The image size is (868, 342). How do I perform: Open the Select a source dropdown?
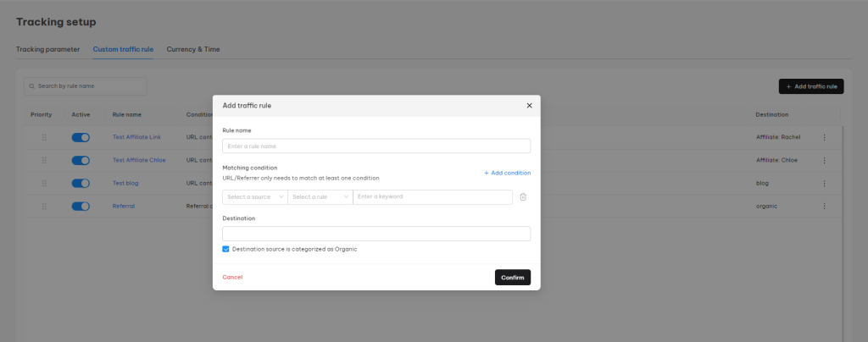click(x=254, y=196)
